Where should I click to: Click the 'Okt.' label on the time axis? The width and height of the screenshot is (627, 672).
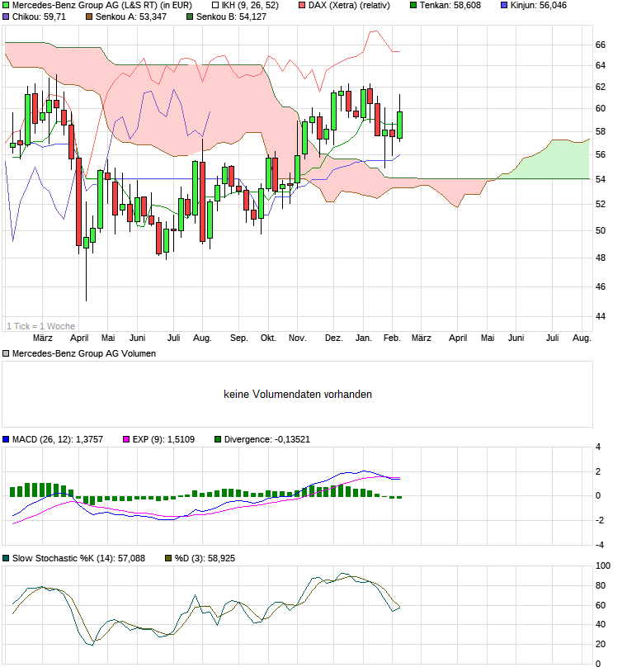pyautogui.click(x=268, y=338)
